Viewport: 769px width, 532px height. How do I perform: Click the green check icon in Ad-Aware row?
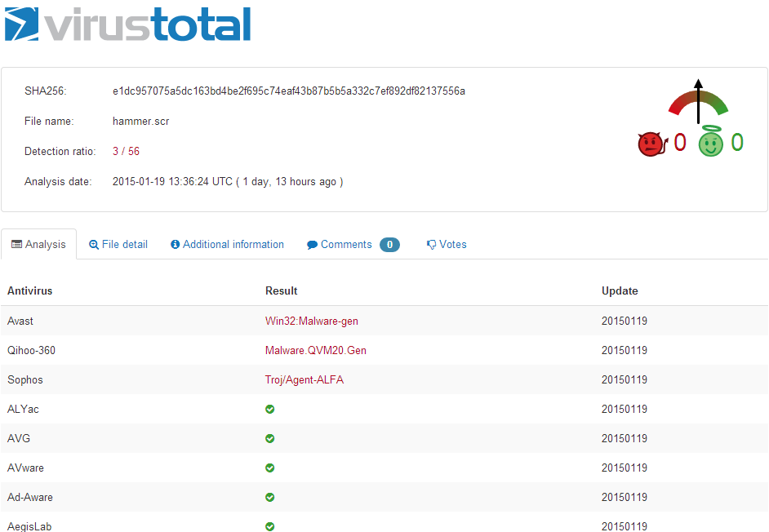269,497
